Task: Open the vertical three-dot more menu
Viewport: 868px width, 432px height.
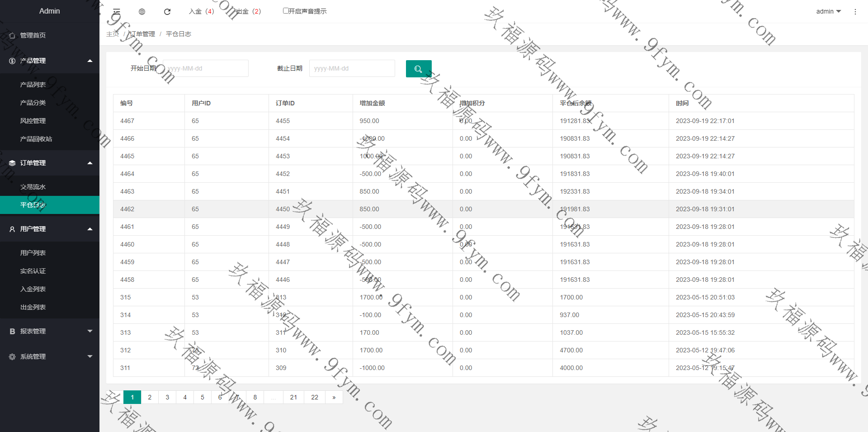Action: (855, 12)
